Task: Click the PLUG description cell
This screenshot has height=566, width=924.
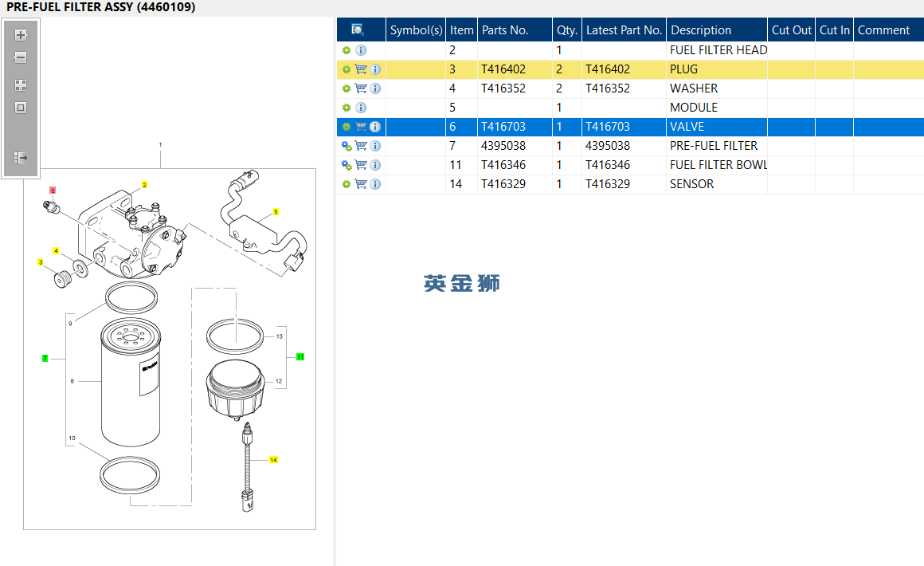Action: click(717, 69)
